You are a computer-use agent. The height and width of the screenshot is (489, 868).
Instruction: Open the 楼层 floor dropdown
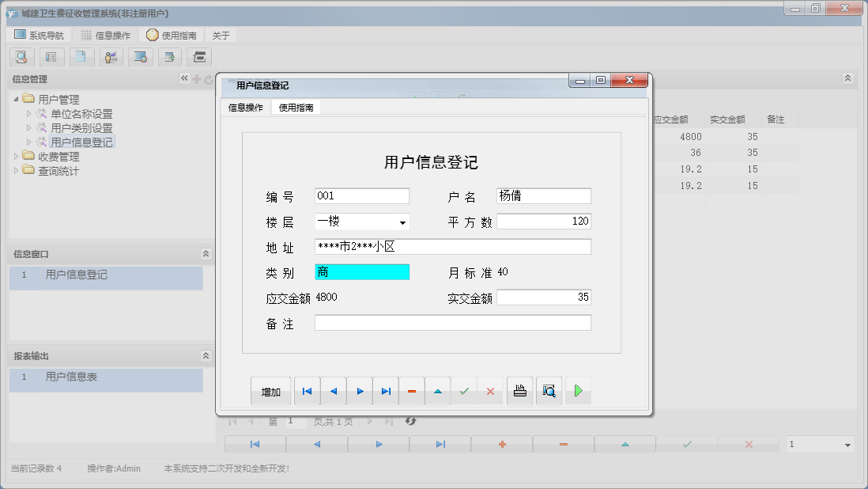(402, 222)
